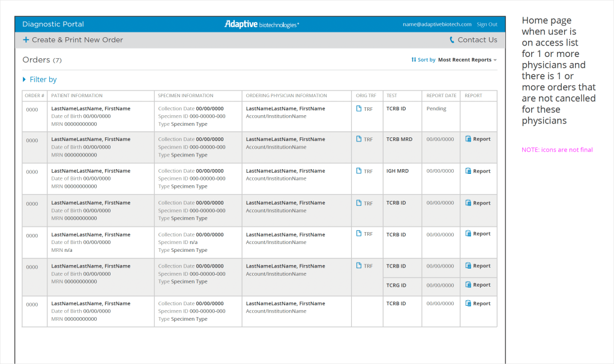Screen dimensions: 614x364
Task: Click the phone icon beside Contact Us
Action: pos(452,40)
